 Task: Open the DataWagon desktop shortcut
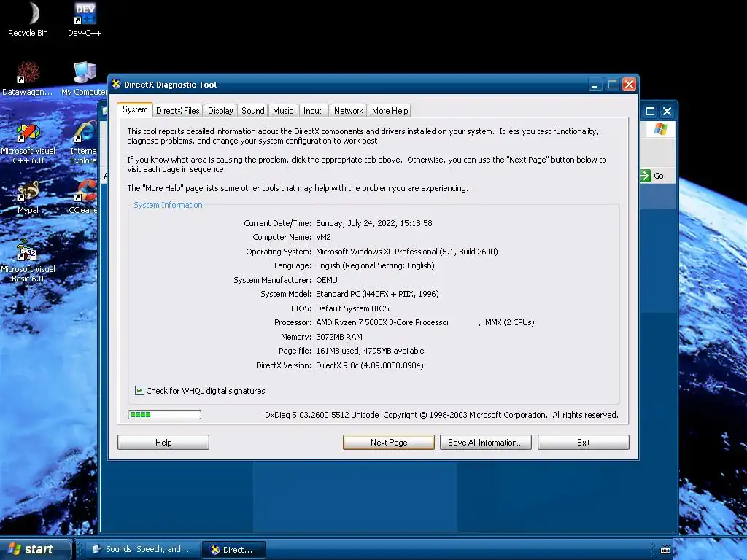(28, 79)
